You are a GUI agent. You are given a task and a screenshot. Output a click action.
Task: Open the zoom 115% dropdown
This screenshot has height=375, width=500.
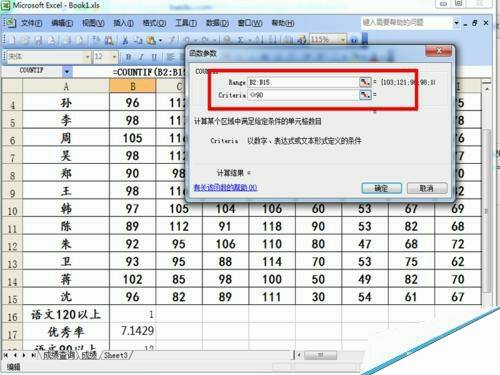click(343, 40)
